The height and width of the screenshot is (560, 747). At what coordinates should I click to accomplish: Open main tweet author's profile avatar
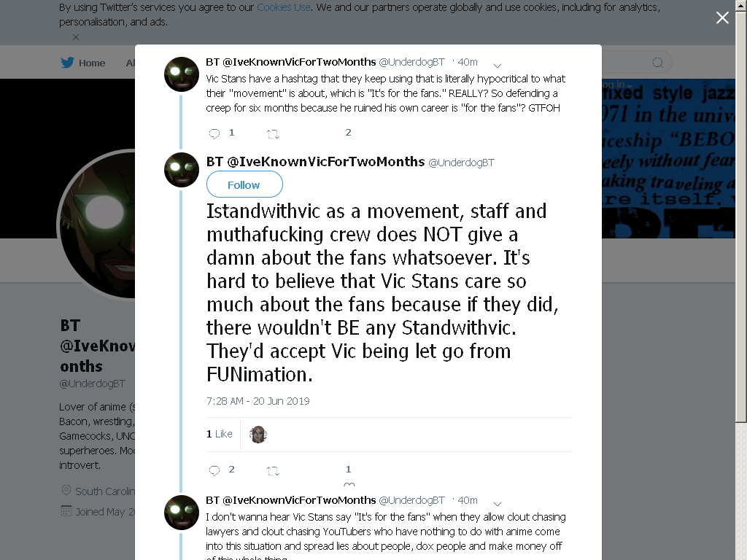(182, 170)
